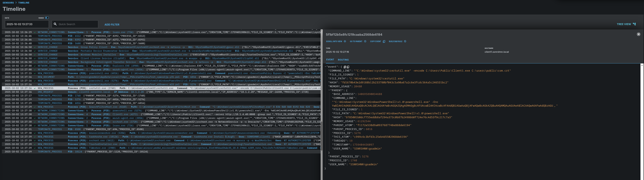Click the first icon right after "event": {
644x180 pixels.
[x=345, y=67]
